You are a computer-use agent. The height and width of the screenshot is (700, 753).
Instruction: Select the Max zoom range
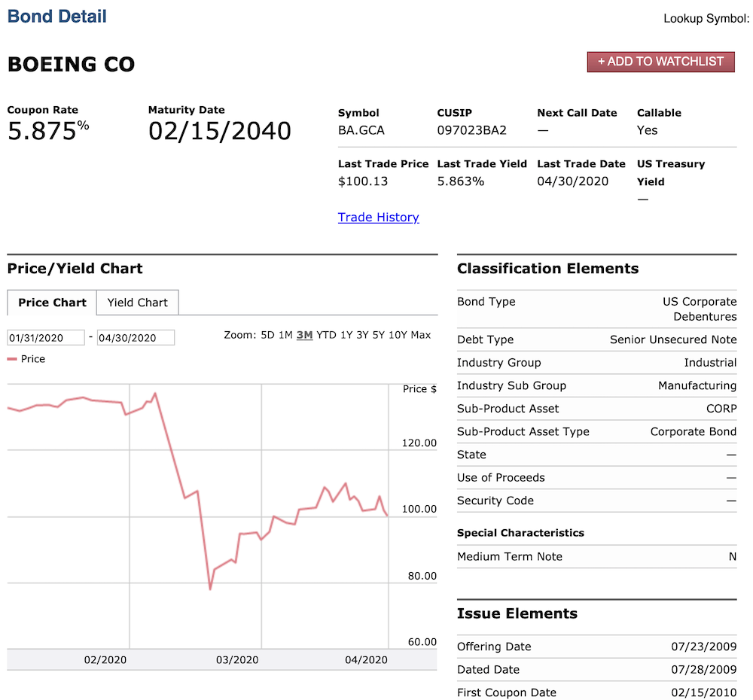click(x=421, y=335)
